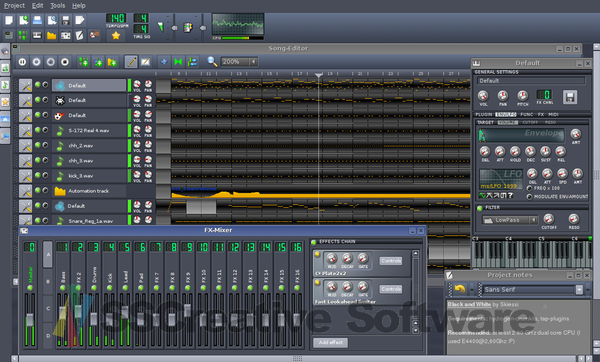Image resolution: width=600 pixels, height=362 pixels.
Task: Open Controls for C* Plate2x2 effect
Action: 391,261
